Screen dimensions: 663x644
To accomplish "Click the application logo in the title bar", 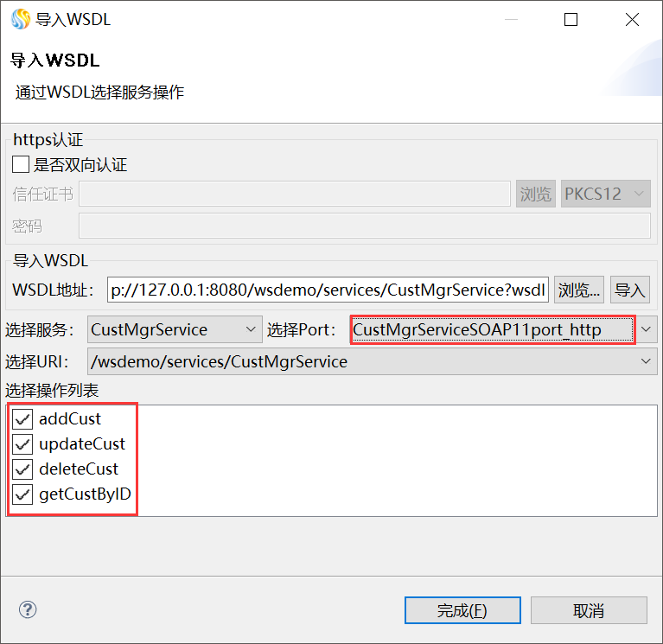I will tap(21, 20).
